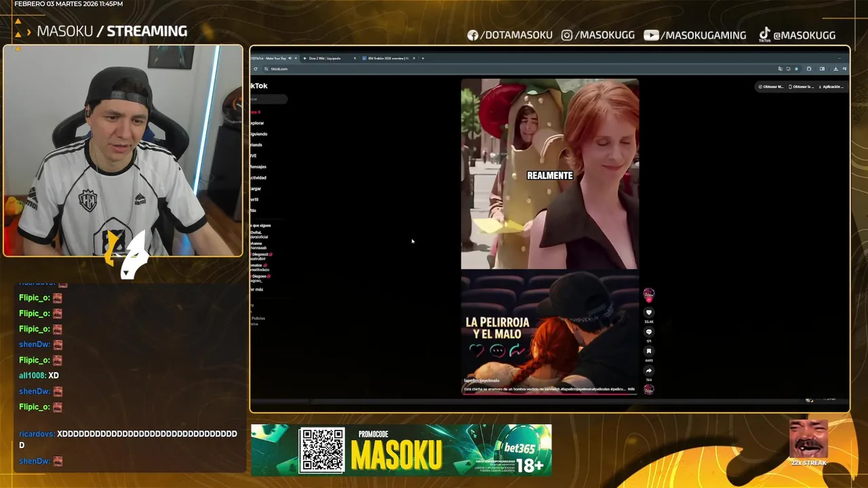Click the site info icon beside tiktok.com
The height and width of the screenshot is (488, 868).
click(x=266, y=69)
